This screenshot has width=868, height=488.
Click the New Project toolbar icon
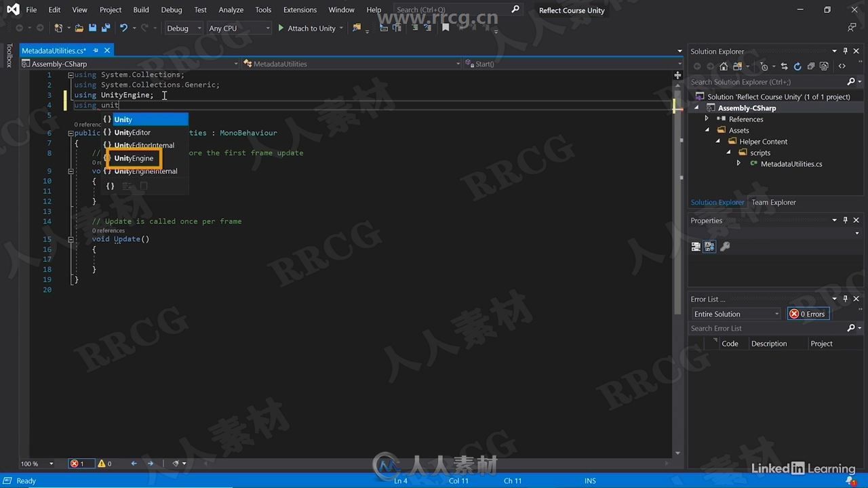[58, 28]
